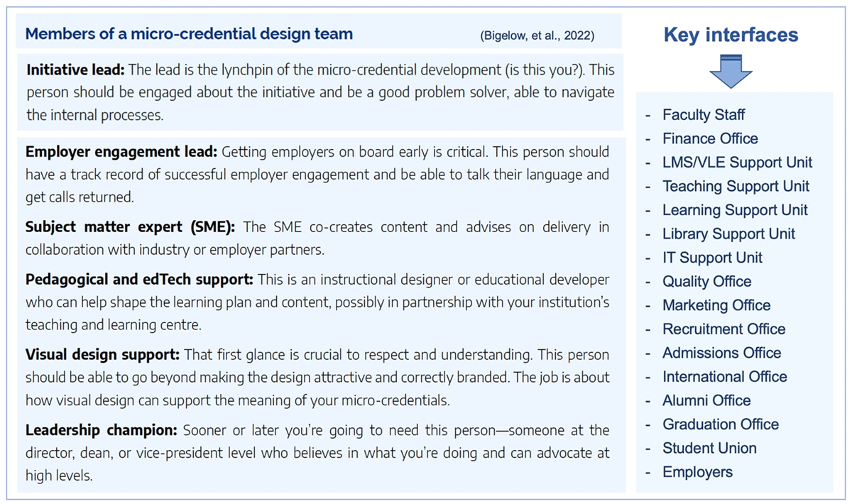Click the Student Union entry
Screen dimensions: 852x504
(709, 448)
